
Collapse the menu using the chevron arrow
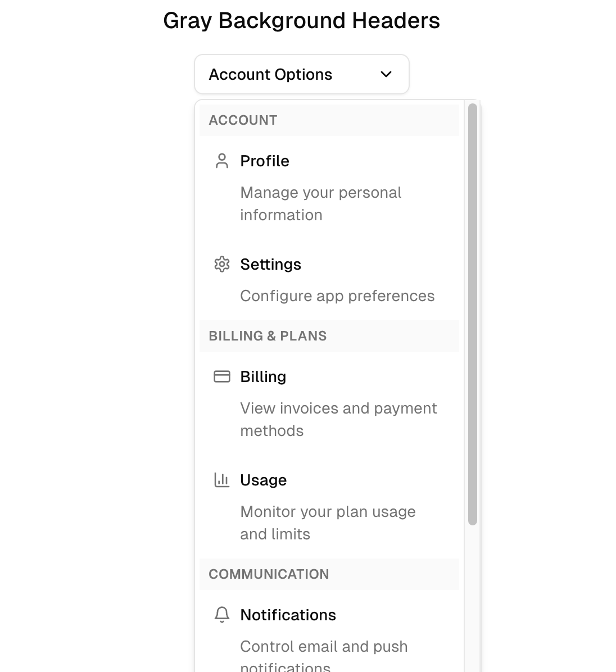[386, 74]
